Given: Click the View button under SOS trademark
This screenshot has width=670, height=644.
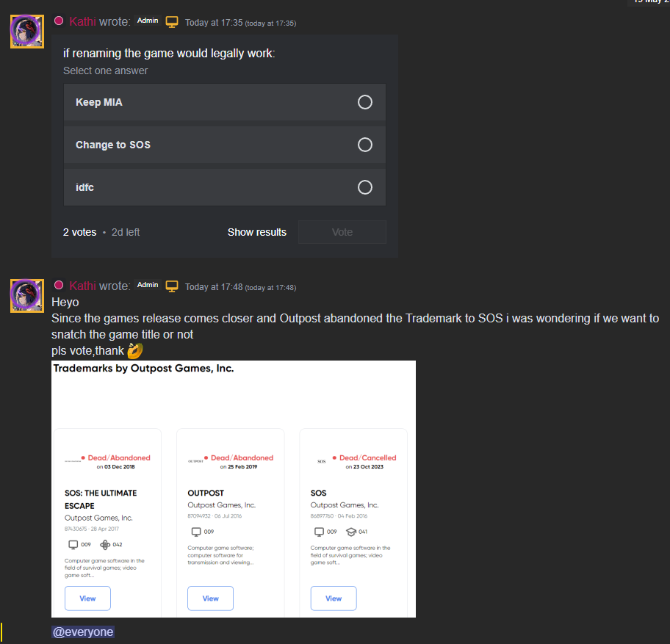Looking at the screenshot, I should pyautogui.click(x=334, y=598).
